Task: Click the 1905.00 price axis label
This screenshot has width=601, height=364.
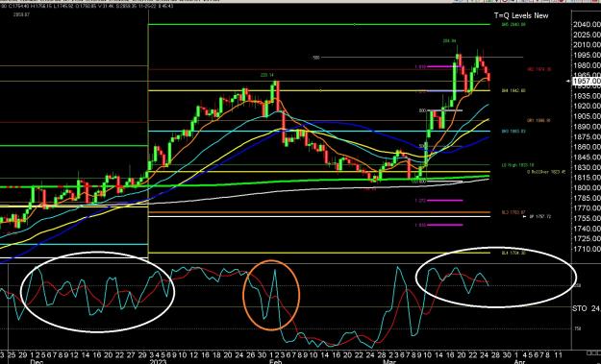Action: click(x=587, y=116)
